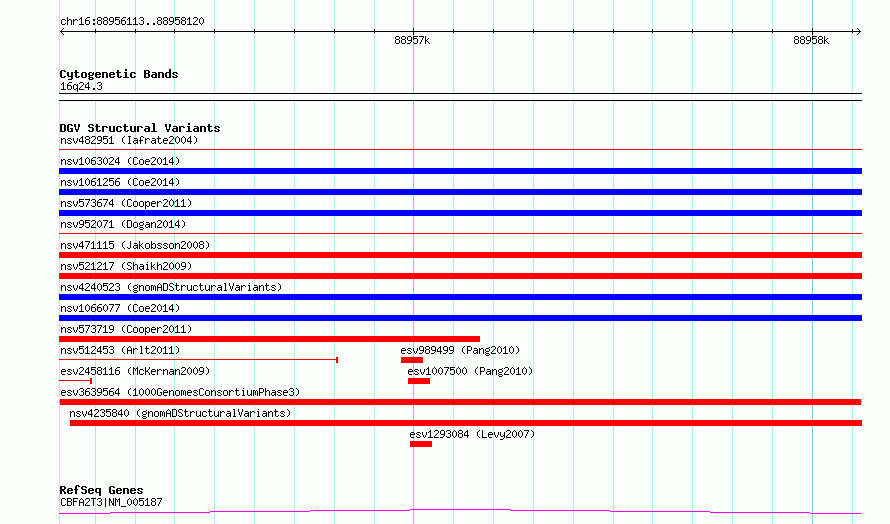Open variant nsv573674 (Cooper2011) label
890x524 pixels.
pyautogui.click(x=126, y=203)
